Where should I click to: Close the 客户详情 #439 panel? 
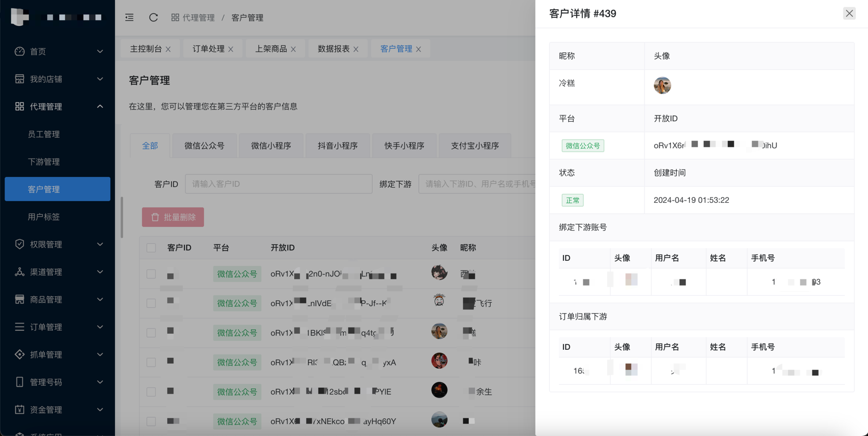click(849, 13)
